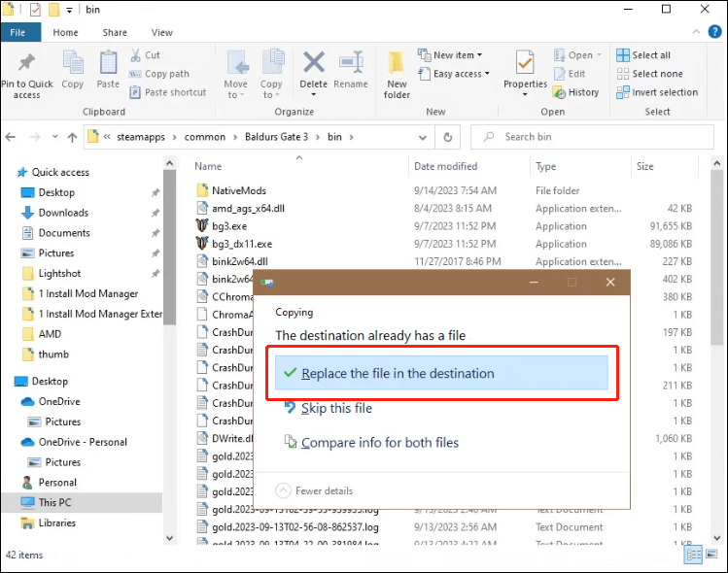Click the blue Help question icon
728x573 pixels.
(714, 32)
